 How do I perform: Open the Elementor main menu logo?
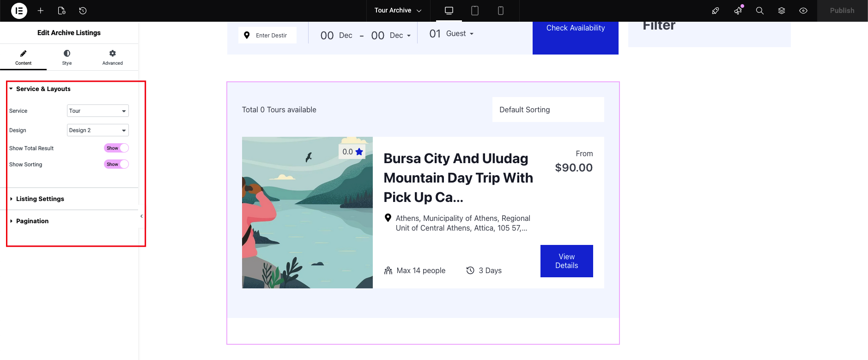coord(18,10)
